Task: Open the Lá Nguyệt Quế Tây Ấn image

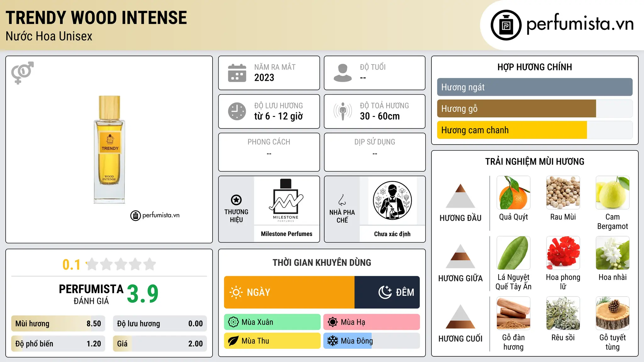Action: pos(514,253)
